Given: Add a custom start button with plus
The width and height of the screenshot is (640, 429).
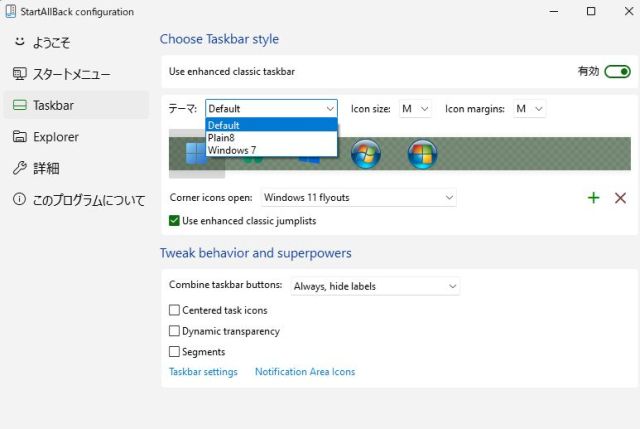Looking at the screenshot, I should pyautogui.click(x=593, y=198).
